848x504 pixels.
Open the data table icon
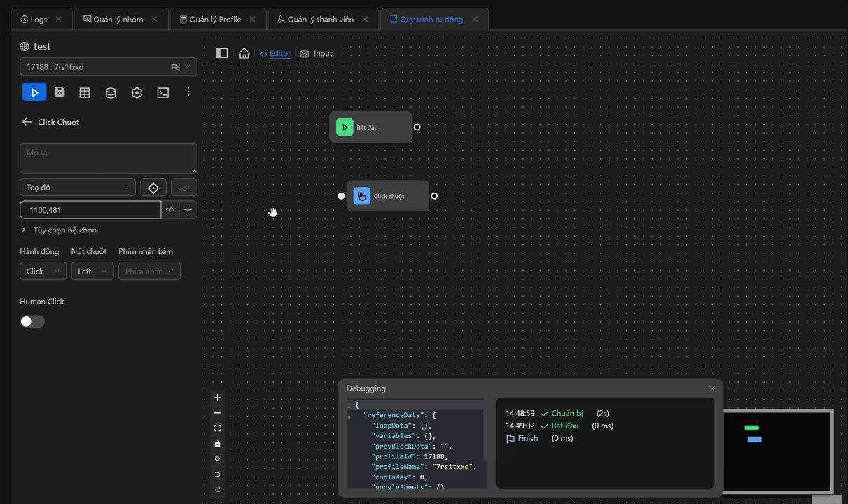click(x=85, y=92)
